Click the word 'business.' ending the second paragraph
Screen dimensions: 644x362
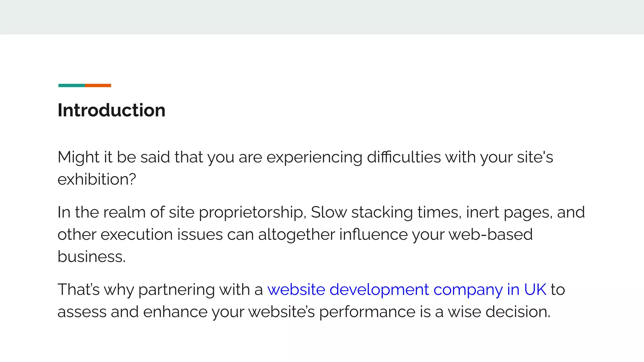[x=92, y=257]
